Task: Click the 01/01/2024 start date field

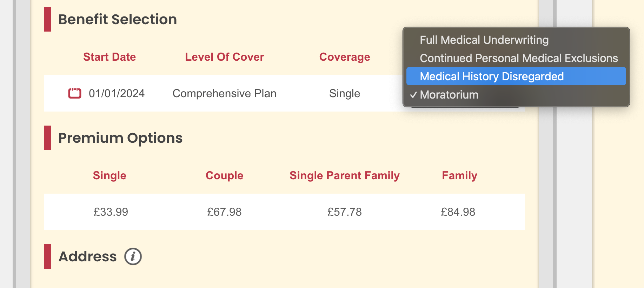Action: [117, 93]
